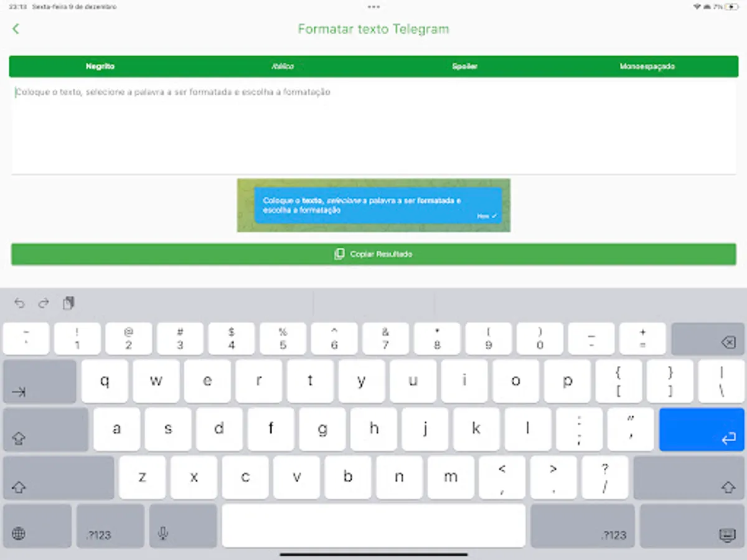747x560 pixels.
Task: Tap the blue return key
Action: (702, 429)
